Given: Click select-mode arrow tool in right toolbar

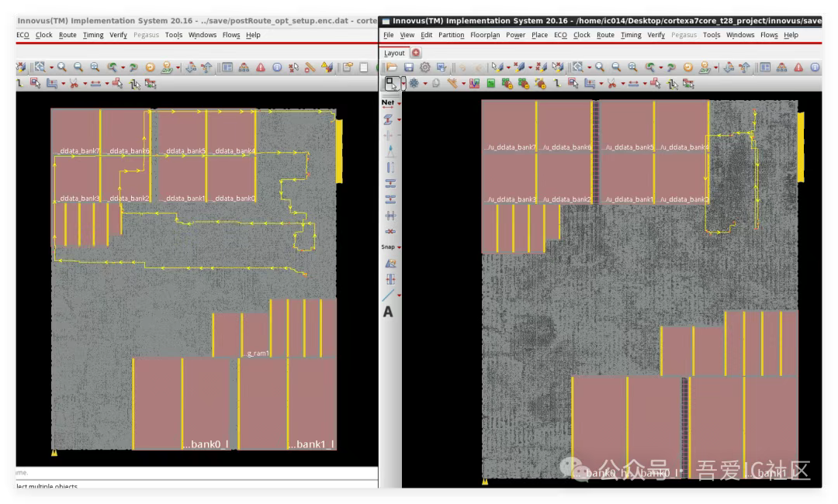Looking at the screenshot, I should pyautogui.click(x=391, y=83).
